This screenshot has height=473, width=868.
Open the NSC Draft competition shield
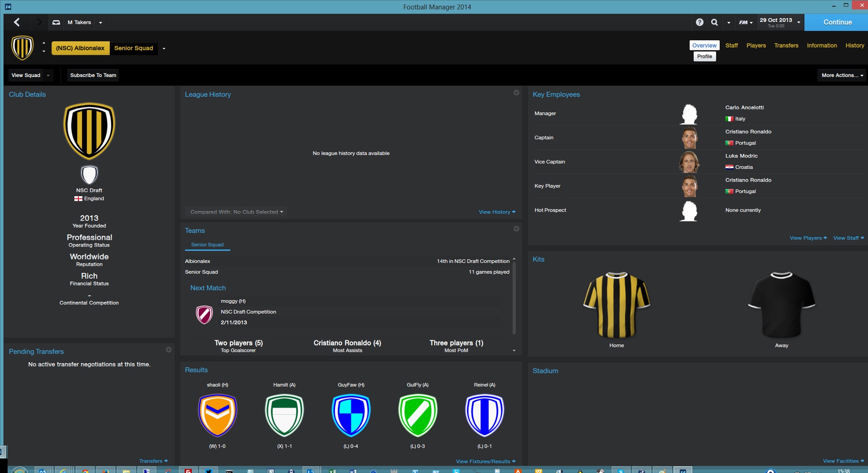coord(89,175)
